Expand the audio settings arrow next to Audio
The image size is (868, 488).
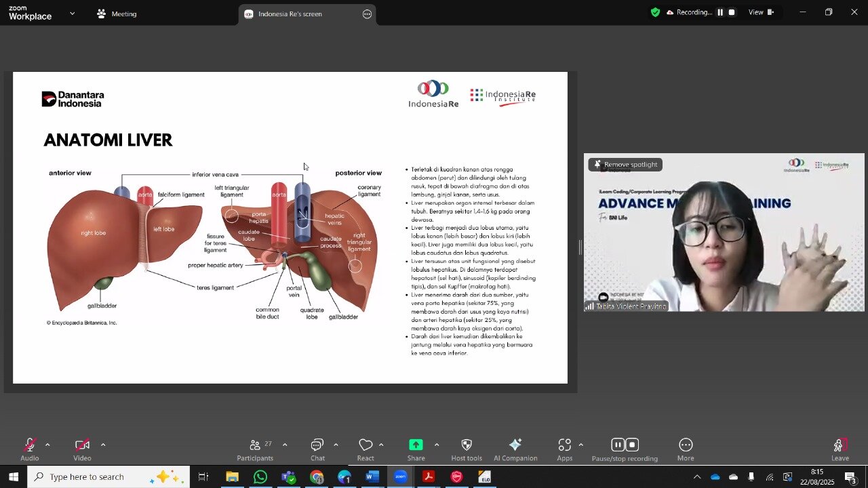47,445
